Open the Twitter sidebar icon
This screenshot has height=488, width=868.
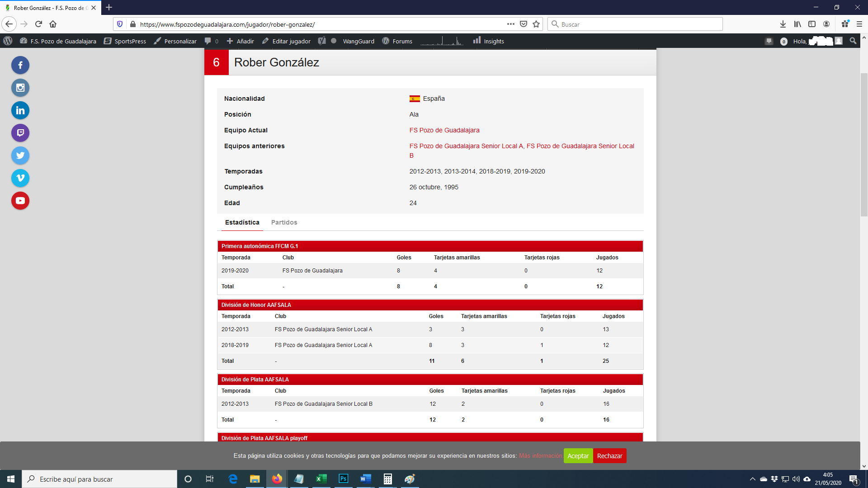(20, 155)
